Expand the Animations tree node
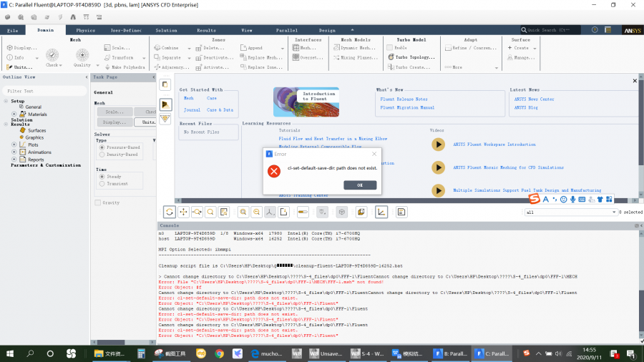 click(14, 152)
